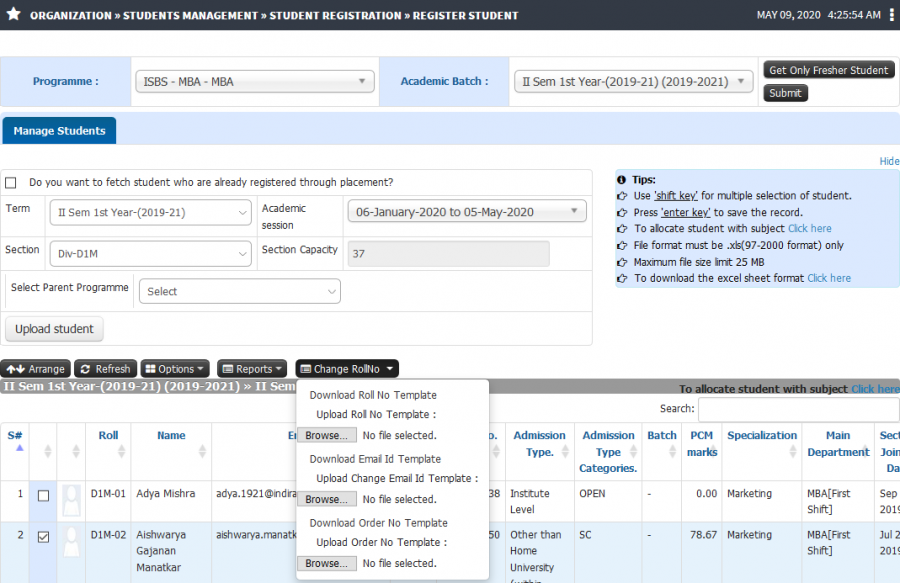This screenshot has height=583, width=900.
Task: Open the Academic Batch dropdown
Action: coord(634,81)
